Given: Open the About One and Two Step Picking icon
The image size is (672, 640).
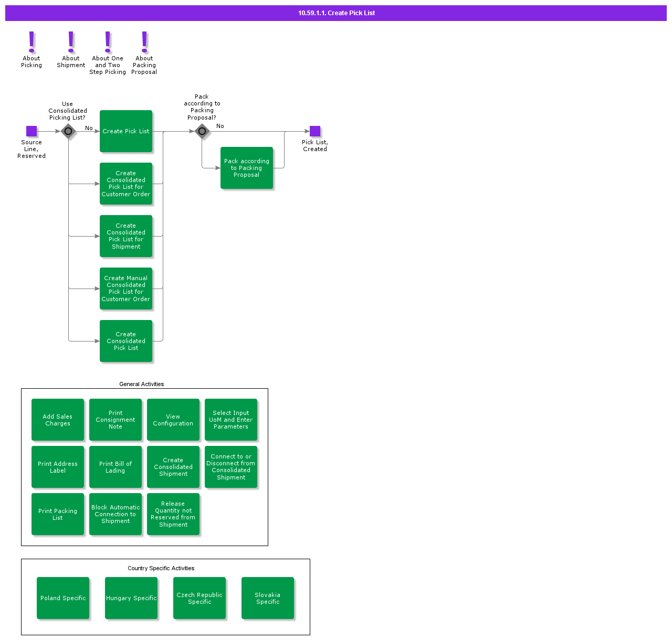Looking at the screenshot, I should (x=108, y=41).
